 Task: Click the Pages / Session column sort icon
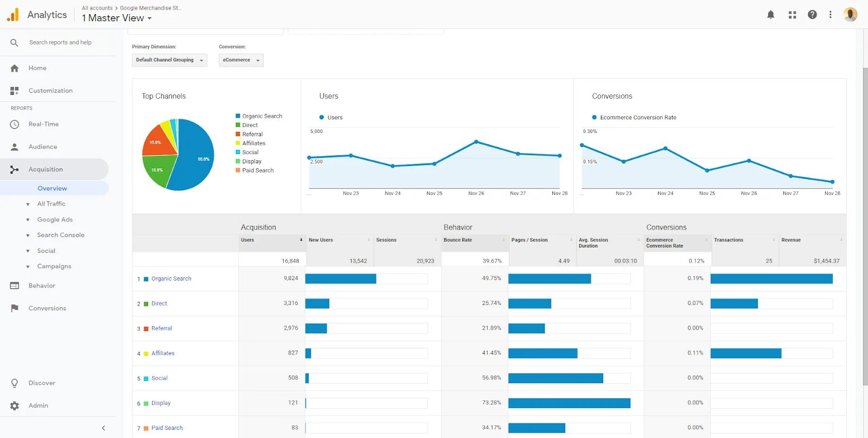tap(571, 240)
